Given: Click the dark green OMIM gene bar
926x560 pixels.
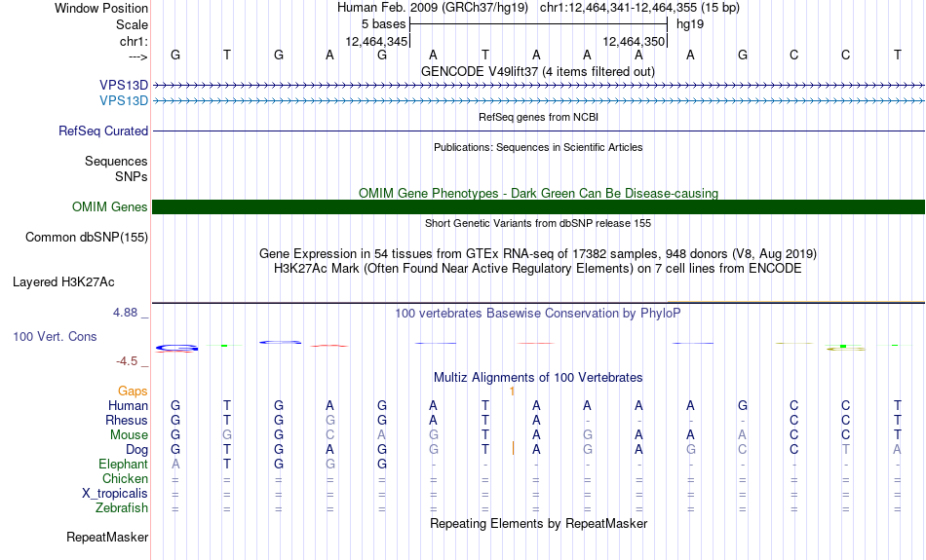Looking at the screenshot, I should click(x=538, y=207).
